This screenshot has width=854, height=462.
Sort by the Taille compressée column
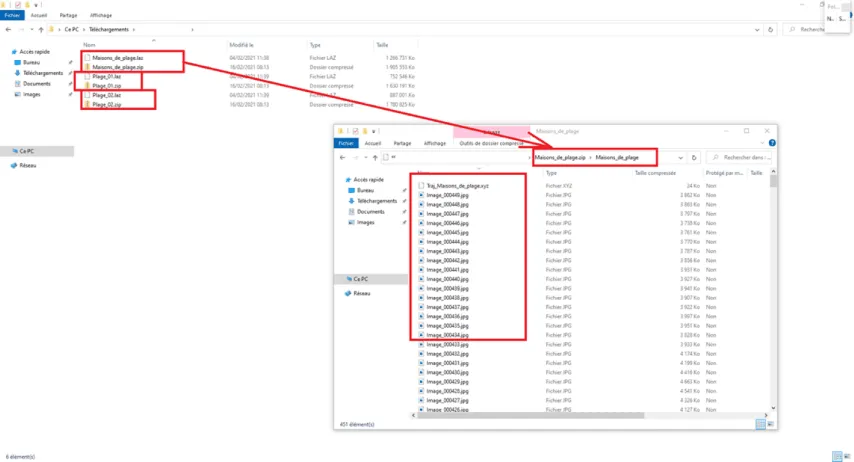pos(655,173)
